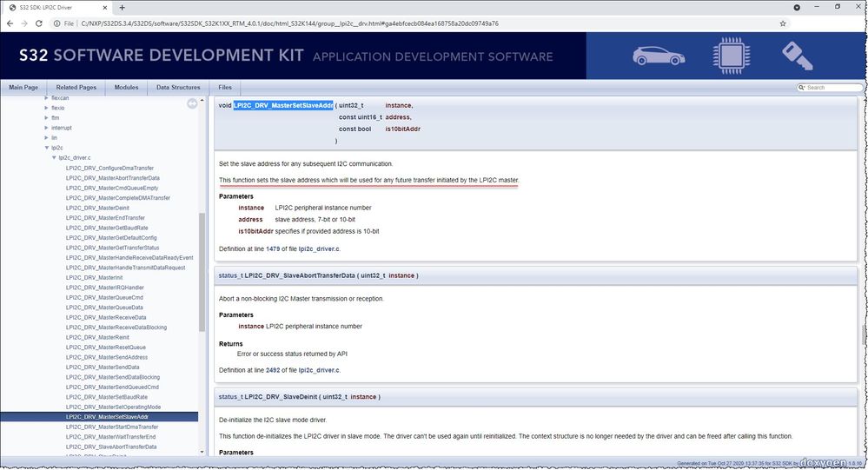Close the S32 SDK LPI2C Driver tab
This screenshot has height=470, width=868.
(104, 7)
